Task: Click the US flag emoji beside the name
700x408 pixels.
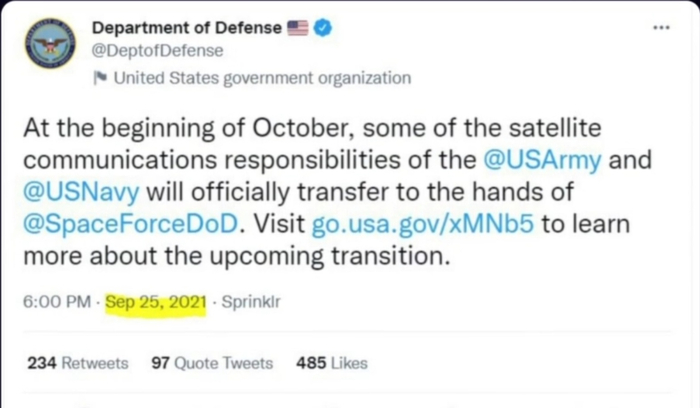Action: (298, 28)
